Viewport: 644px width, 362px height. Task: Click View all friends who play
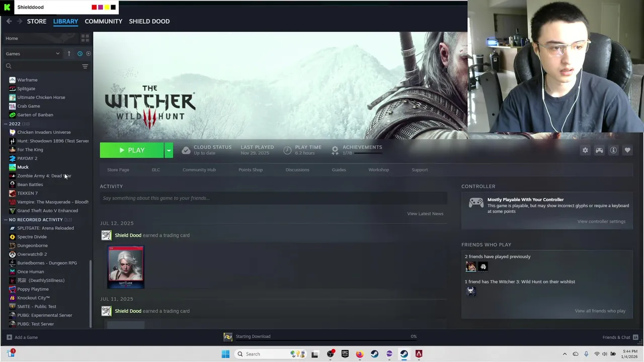coord(600,311)
